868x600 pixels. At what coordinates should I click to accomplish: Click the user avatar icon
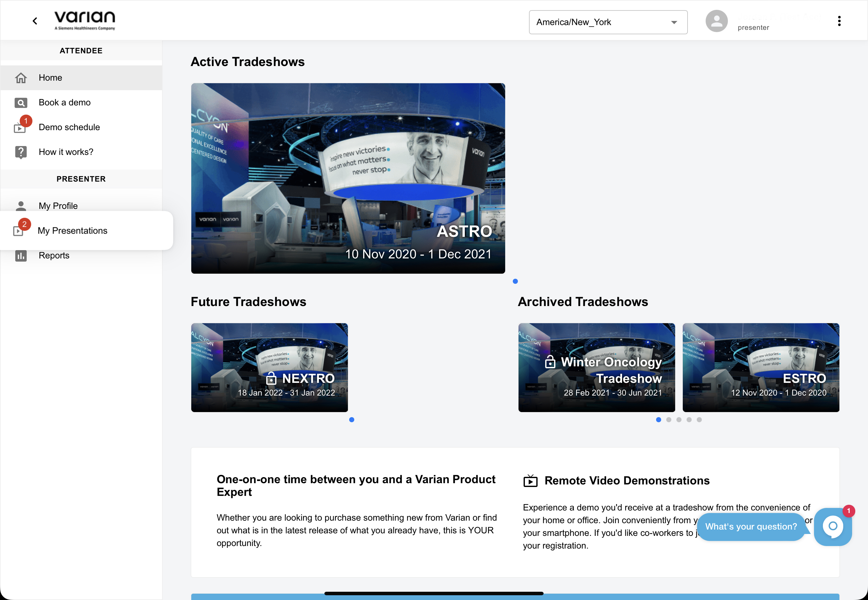click(716, 21)
